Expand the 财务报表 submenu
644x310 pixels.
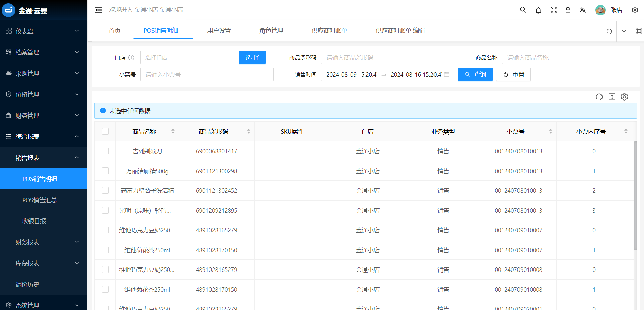tap(44, 242)
